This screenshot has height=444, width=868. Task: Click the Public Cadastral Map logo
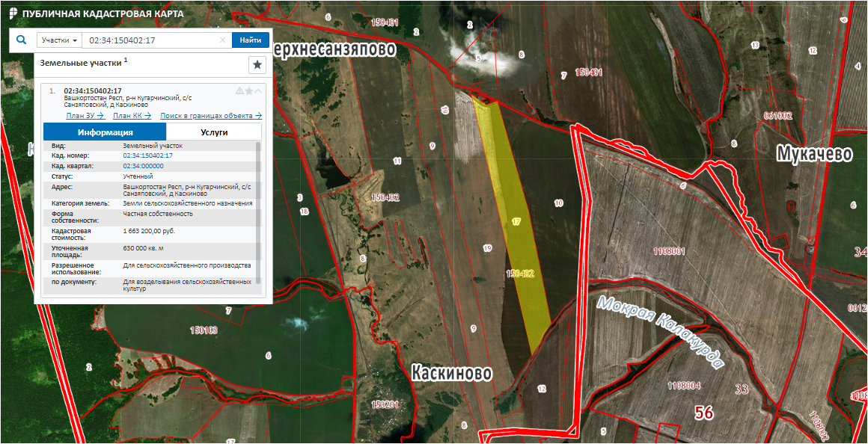pyautogui.click(x=13, y=13)
